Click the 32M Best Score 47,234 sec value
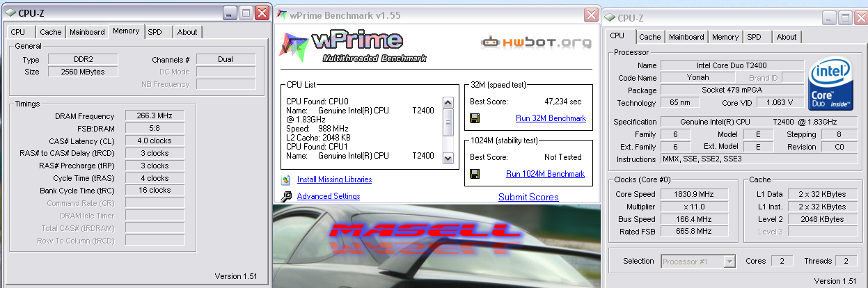868x288 pixels. pyautogui.click(x=564, y=101)
